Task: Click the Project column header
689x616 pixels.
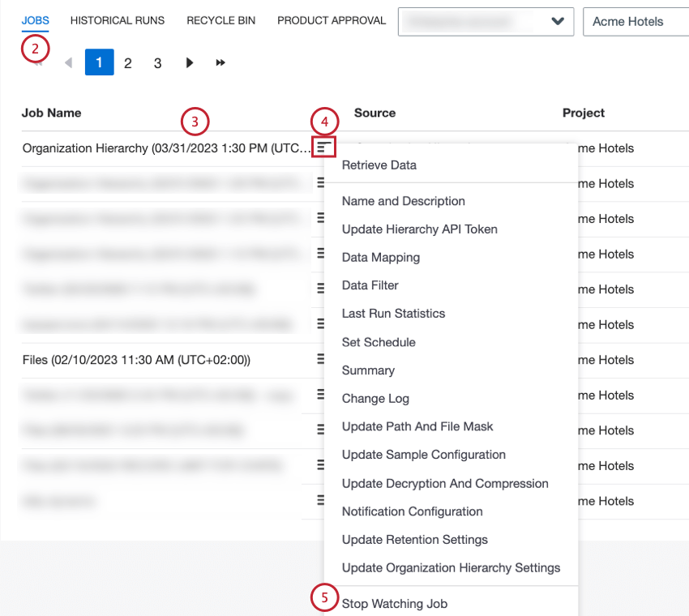Action: point(584,113)
